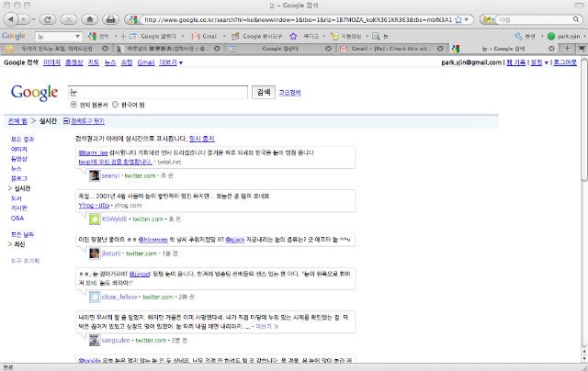
Task: Click the wrench options icon in Google toolbar
Action: 518,37
